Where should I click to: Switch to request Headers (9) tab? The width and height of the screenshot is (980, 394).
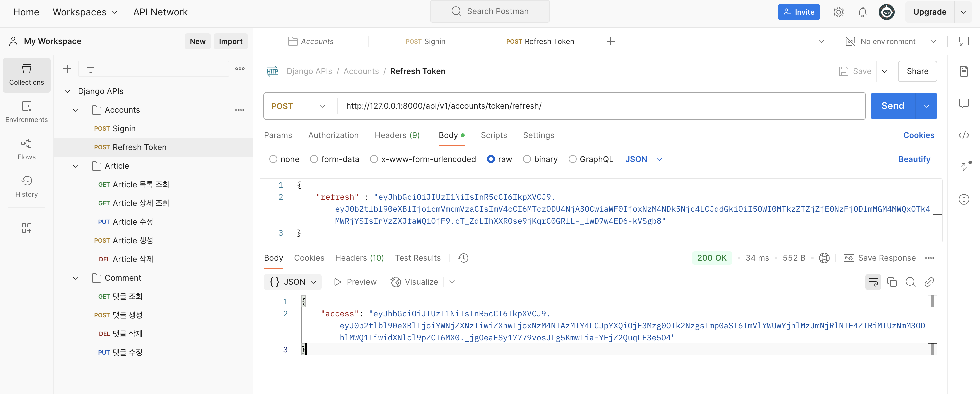[x=397, y=135]
